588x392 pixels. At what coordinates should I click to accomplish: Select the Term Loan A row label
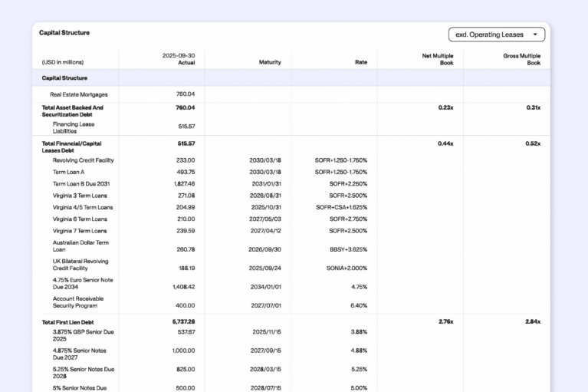tap(68, 172)
